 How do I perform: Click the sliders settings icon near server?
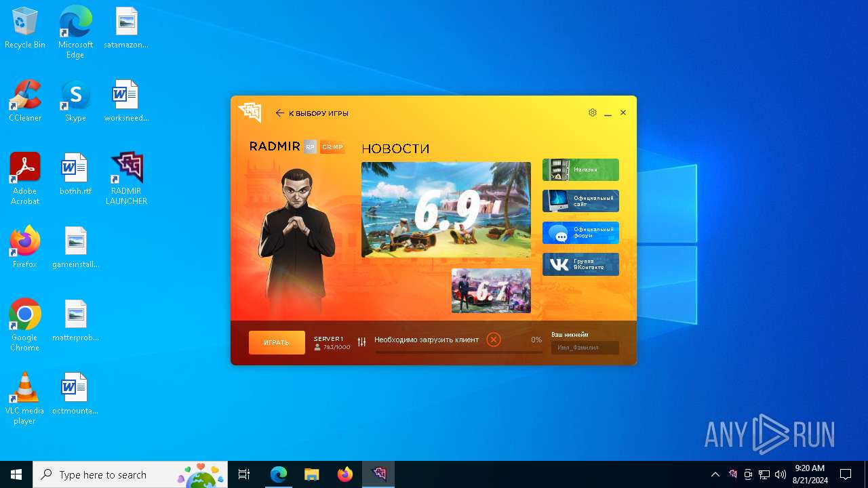tap(362, 342)
